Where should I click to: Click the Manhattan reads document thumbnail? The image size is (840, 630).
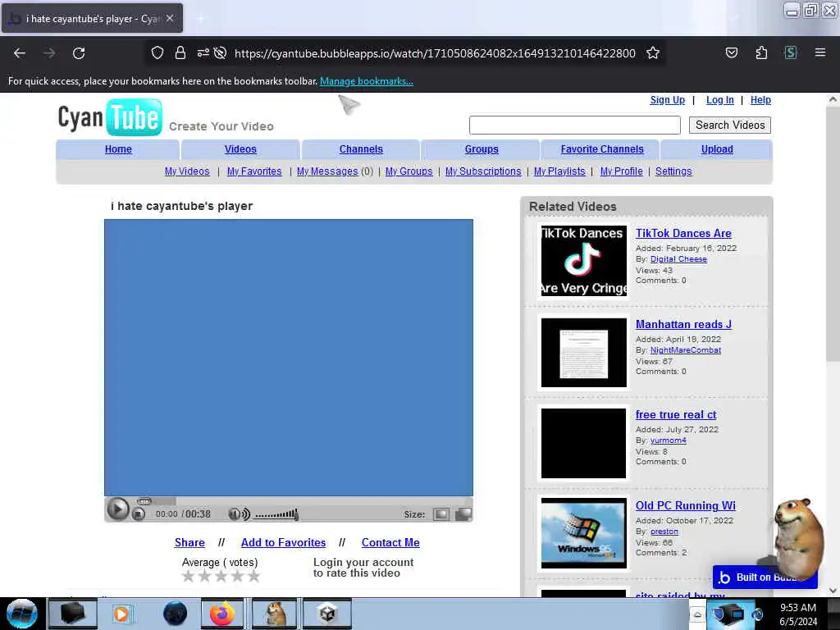pos(583,353)
